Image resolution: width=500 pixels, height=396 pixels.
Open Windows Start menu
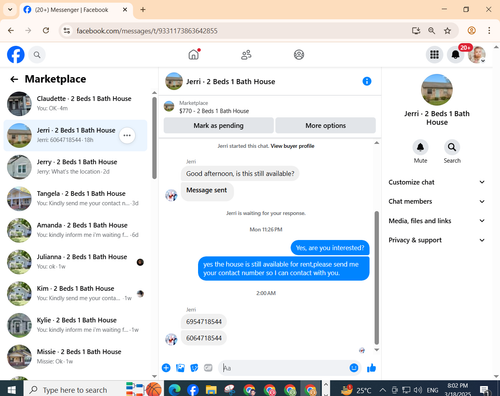(11, 390)
